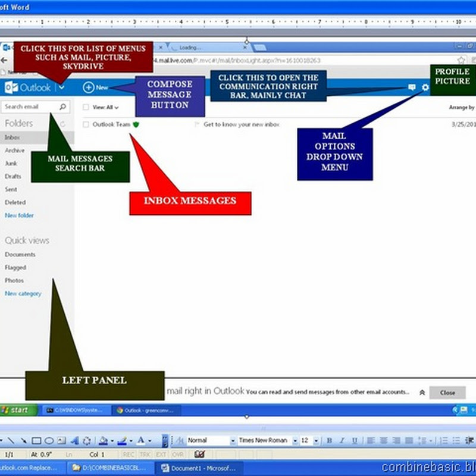This screenshot has height=476, width=476.
Task: Switch to C:\WINDOWS taskbar item in screenshot
Action: (76, 411)
